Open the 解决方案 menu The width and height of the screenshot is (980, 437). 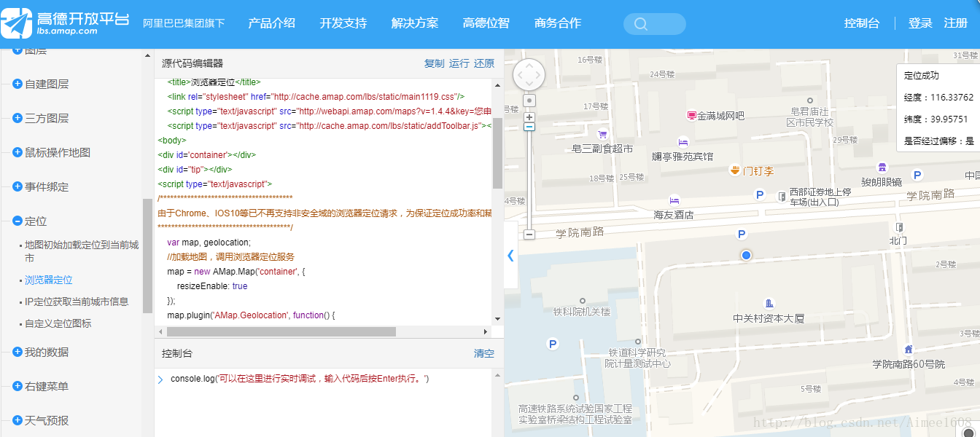415,23
